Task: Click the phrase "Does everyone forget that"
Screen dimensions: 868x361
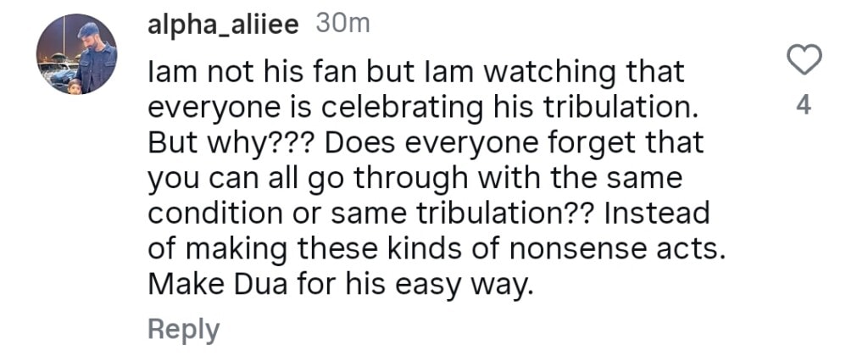Action: [514, 144]
